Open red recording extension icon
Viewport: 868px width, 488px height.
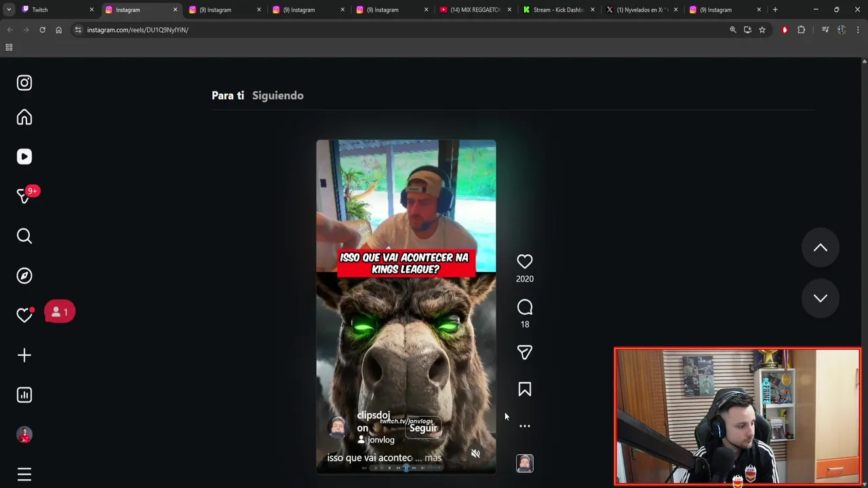(x=785, y=30)
